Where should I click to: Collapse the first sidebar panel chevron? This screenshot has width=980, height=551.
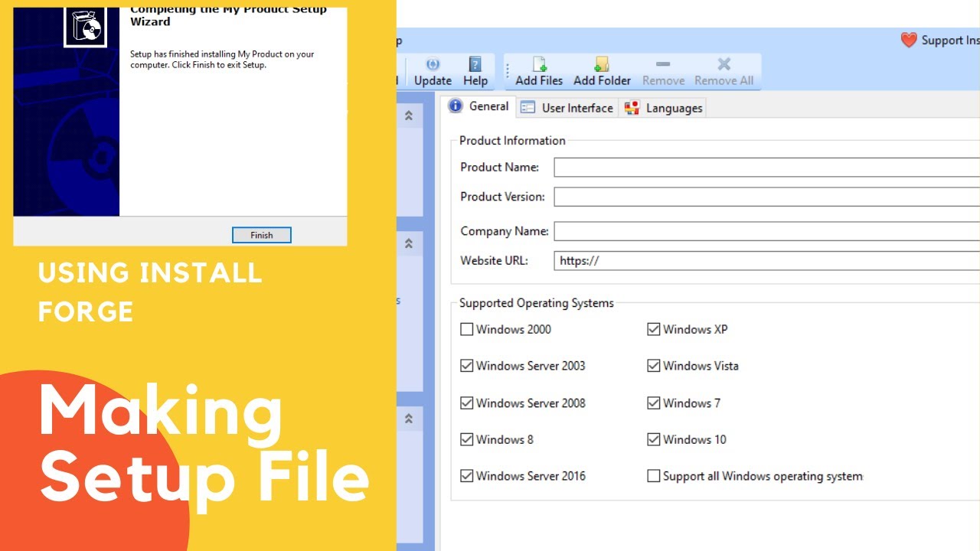(409, 116)
